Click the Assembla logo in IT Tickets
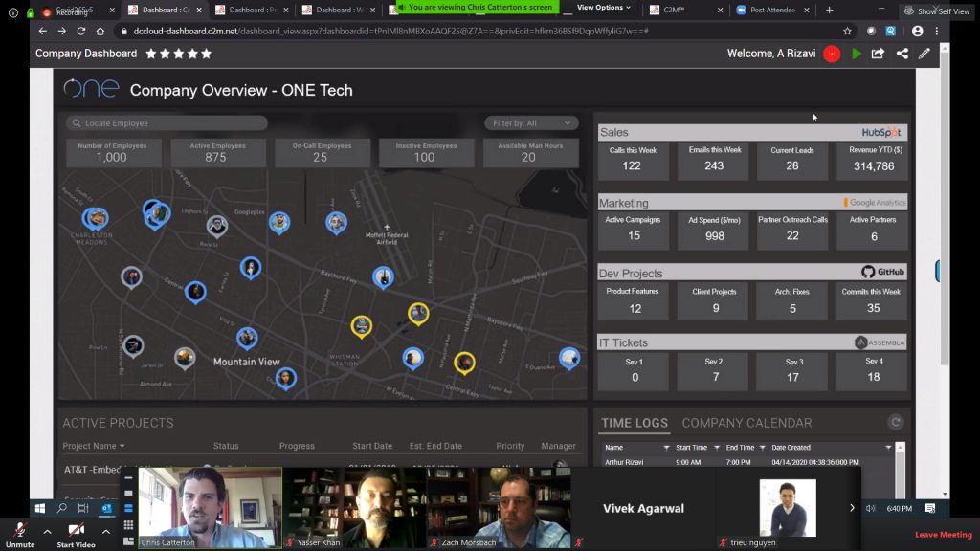 (880, 342)
